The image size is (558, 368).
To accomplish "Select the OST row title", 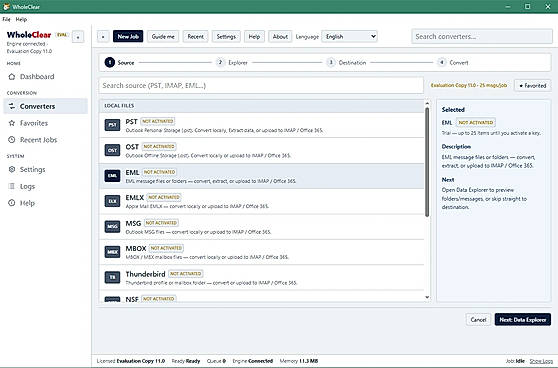I will tap(132, 147).
